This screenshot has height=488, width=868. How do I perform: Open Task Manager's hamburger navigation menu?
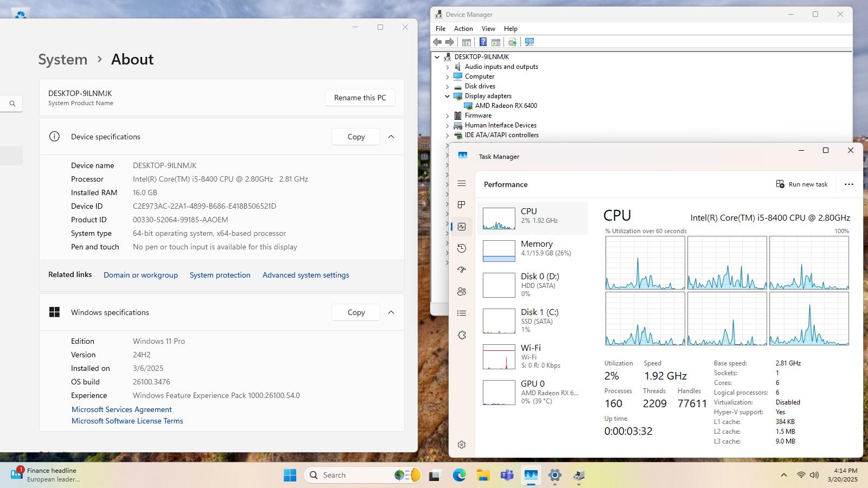tap(462, 184)
